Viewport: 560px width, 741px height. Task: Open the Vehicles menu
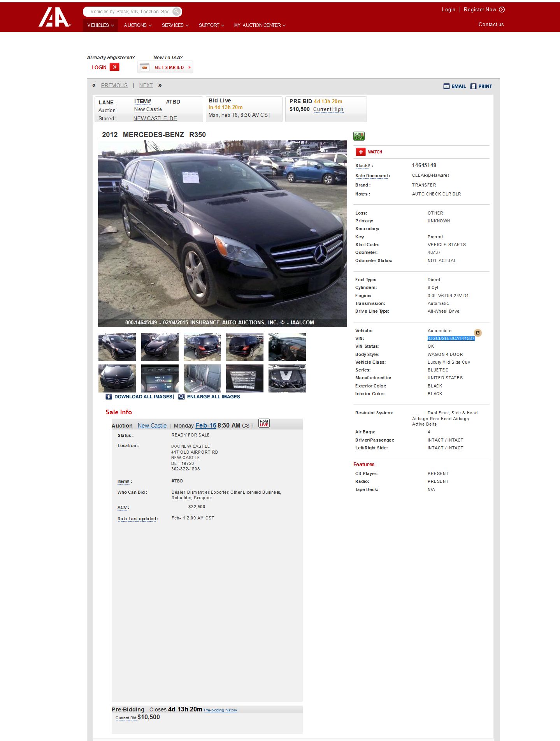point(100,25)
